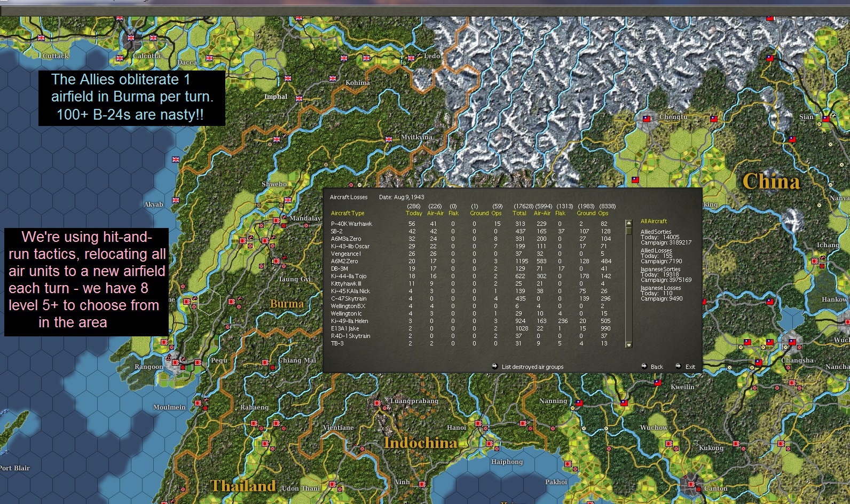Click the Kukong map label
The height and width of the screenshot is (504, 850).
click(711, 448)
